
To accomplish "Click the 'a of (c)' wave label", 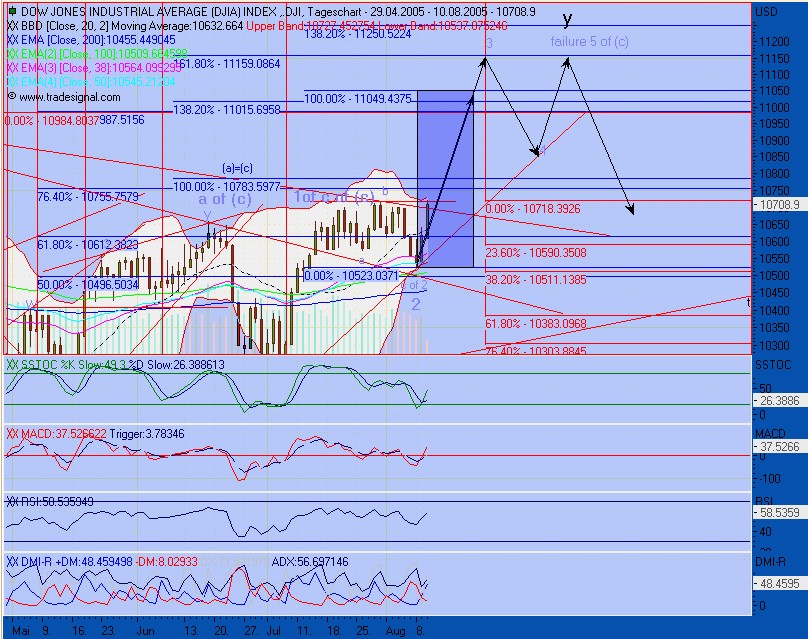I will point(225,199).
